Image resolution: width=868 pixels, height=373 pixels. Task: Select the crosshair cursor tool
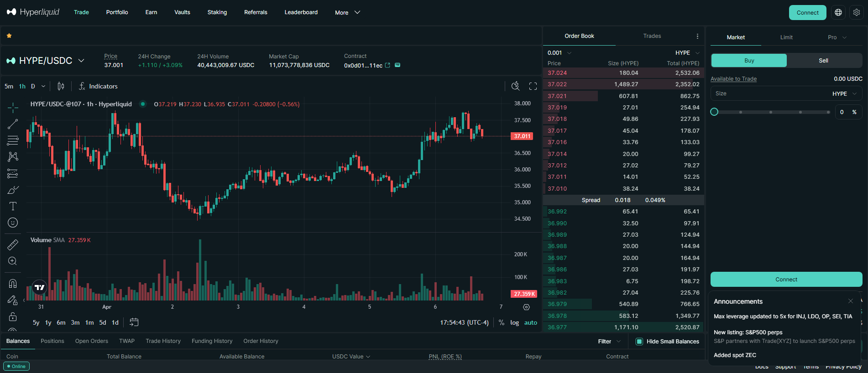point(13,108)
